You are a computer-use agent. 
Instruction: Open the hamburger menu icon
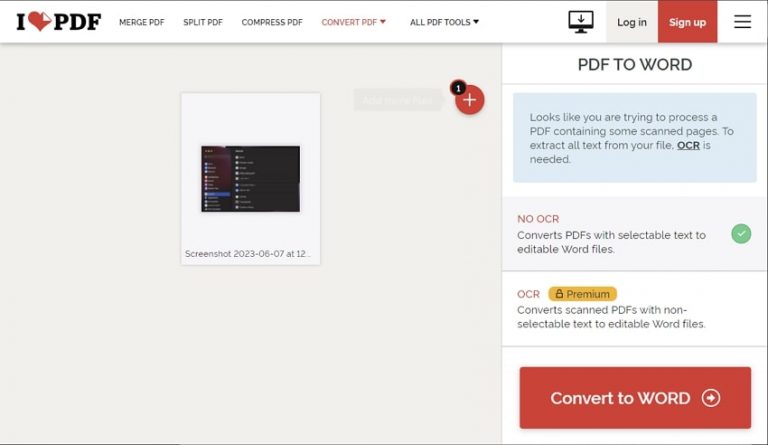[743, 22]
